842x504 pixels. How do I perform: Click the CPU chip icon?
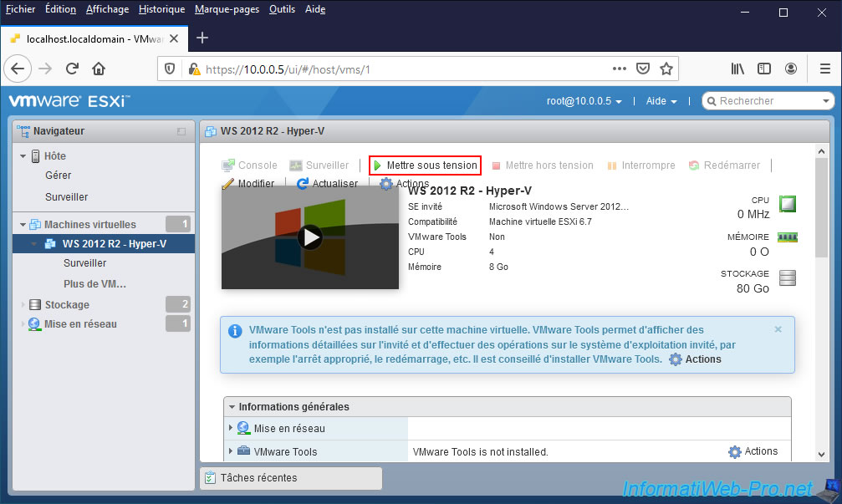pos(787,204)
